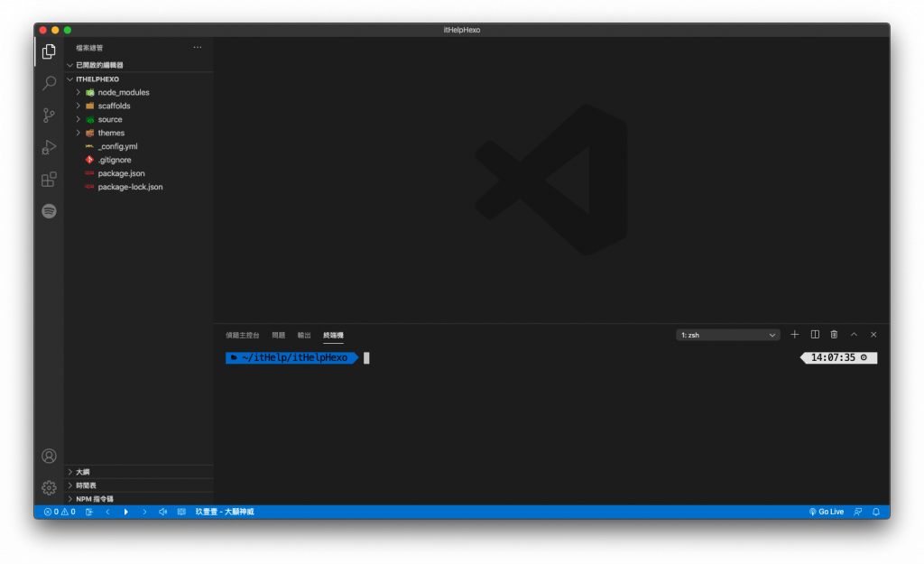Expand the 大綱 outline section
The image size is (924, 564).
point(138,471)
